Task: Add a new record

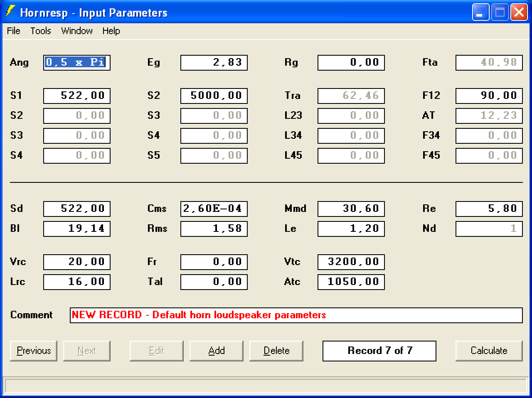Action: (217, 351)
